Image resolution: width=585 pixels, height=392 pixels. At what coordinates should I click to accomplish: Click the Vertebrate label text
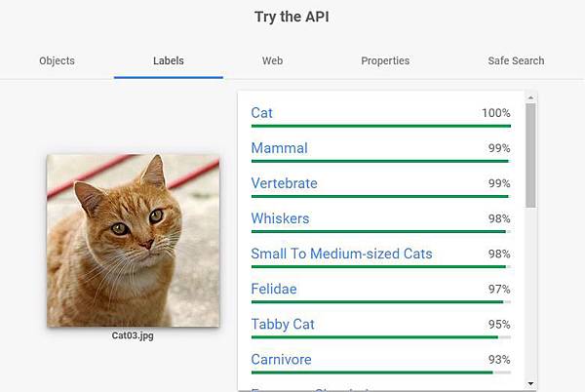click(x=284, y=183)
